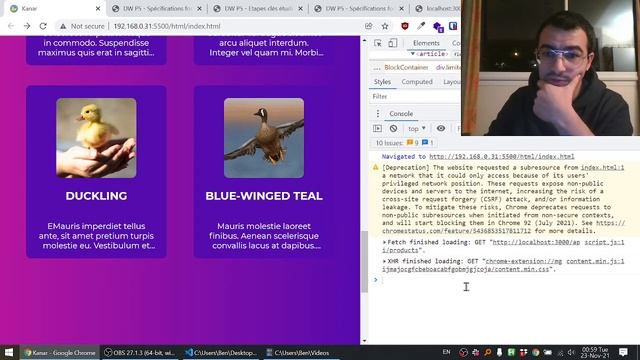
Task: Select BlockContainer in the DOM breadcrumb
Action: [406, 68]
